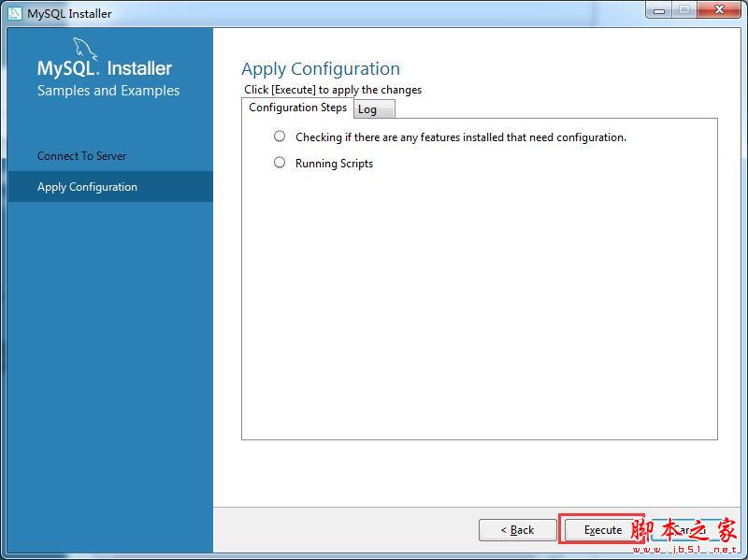Click 'Click [Execute] to apply the changes' text
The height and width of the screenshot is (560, 748).
pyautogui.click(x=333, y=90)
